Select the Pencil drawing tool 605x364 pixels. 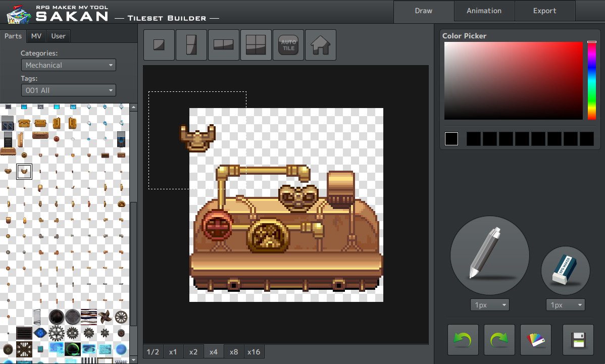click(489, 255)
